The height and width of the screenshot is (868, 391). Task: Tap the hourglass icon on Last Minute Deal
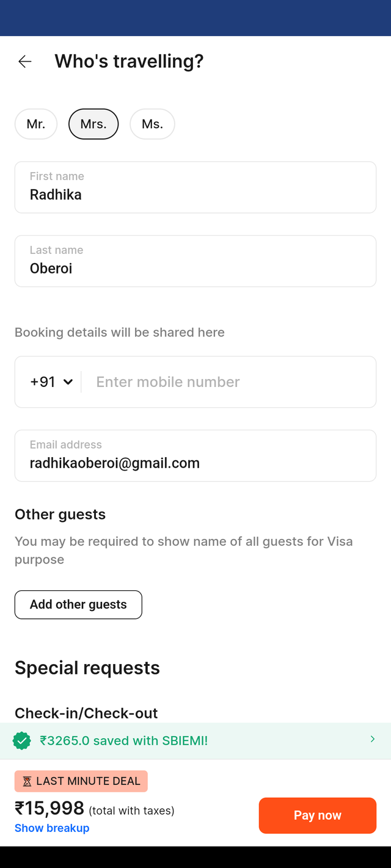pos(27,781)
